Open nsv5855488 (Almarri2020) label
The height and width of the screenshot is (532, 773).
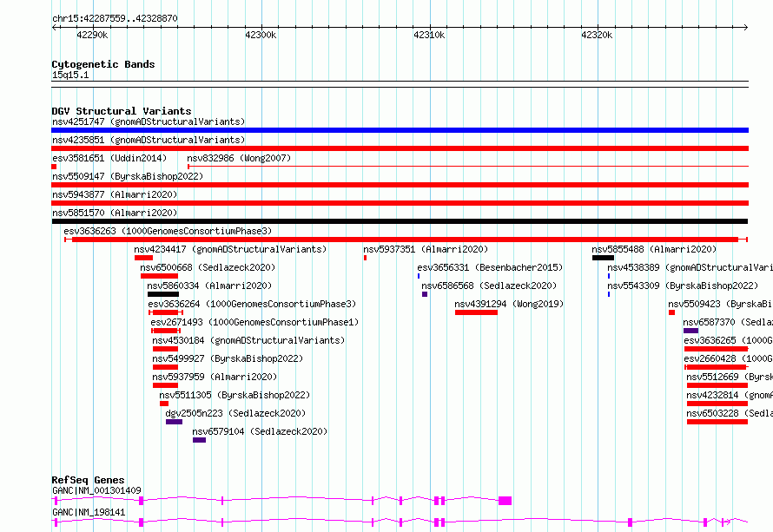(x=654, y=249)
